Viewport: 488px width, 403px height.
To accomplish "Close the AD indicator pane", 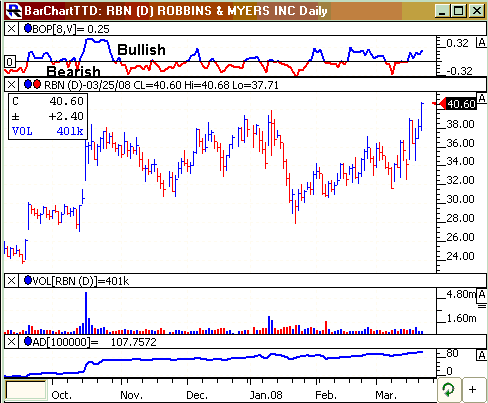I will (11, 342).
